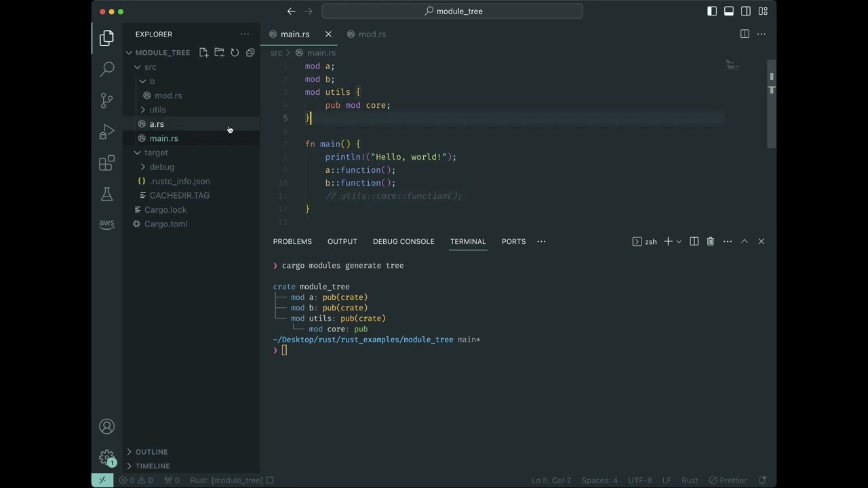Go forward in navigation history
This screenshot has width=868, height=488.
click(309, 11)
